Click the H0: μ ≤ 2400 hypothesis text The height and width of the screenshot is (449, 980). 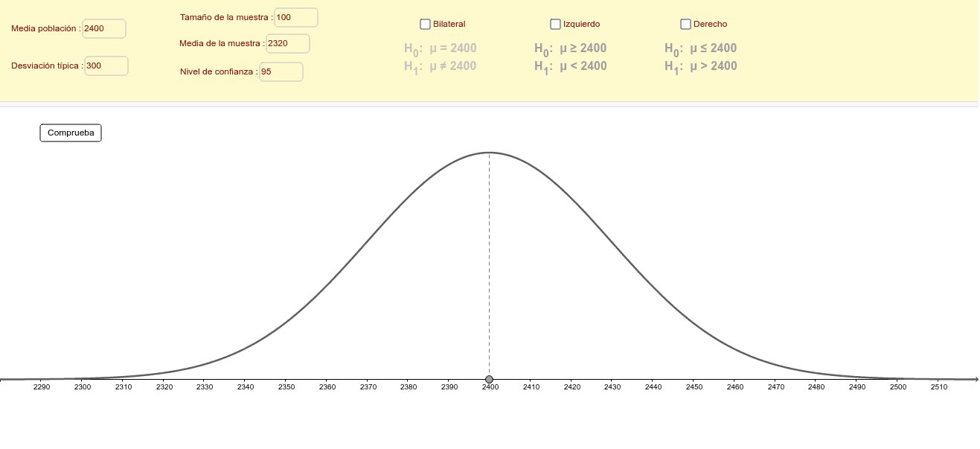click(701, 48)
